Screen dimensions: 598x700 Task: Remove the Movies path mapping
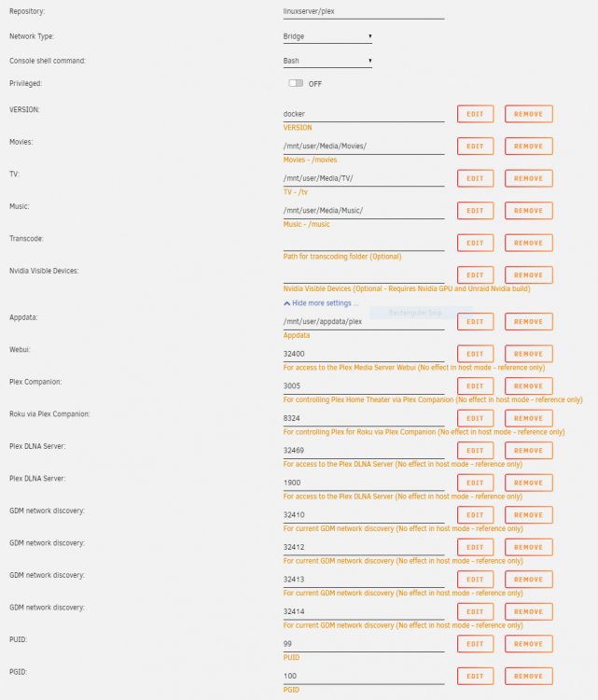pyautogui.click(x=528, y=146)
